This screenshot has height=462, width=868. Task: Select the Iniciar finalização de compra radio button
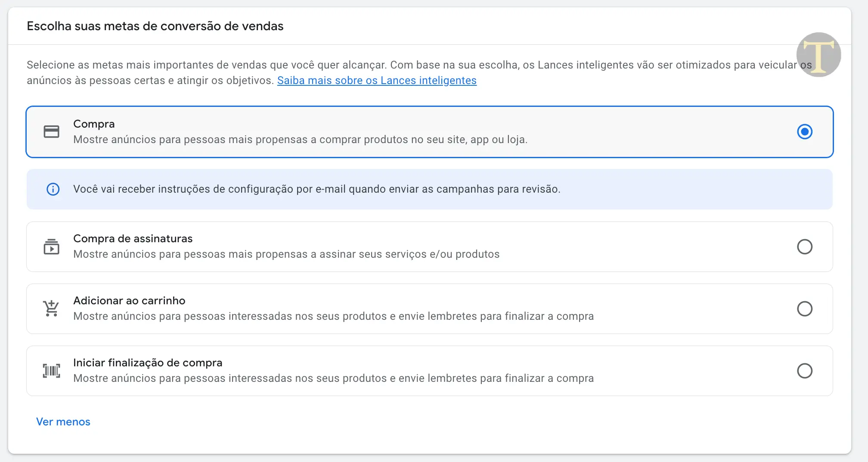(804, 371)
